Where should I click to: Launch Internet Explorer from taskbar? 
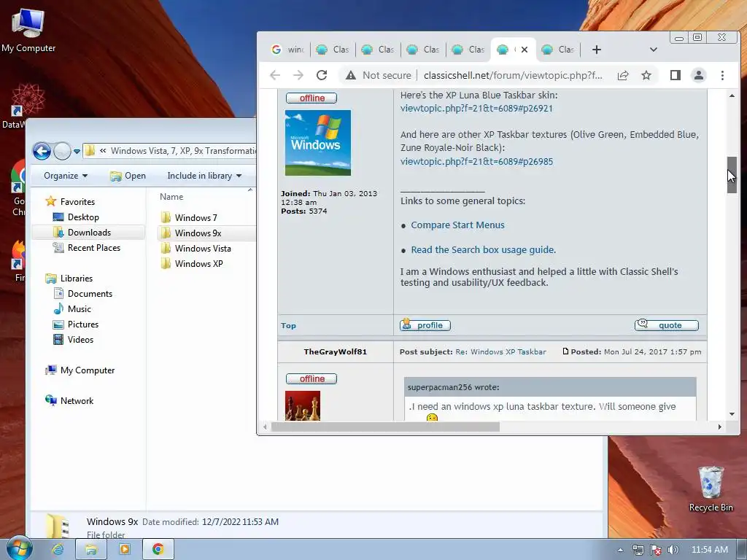point(58,550)
